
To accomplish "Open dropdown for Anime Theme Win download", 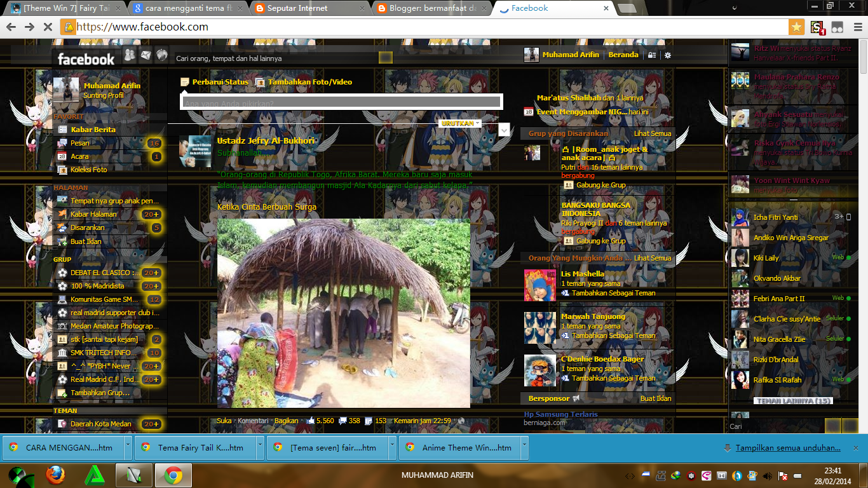I will pyautogui.click(x=524, y=447).
